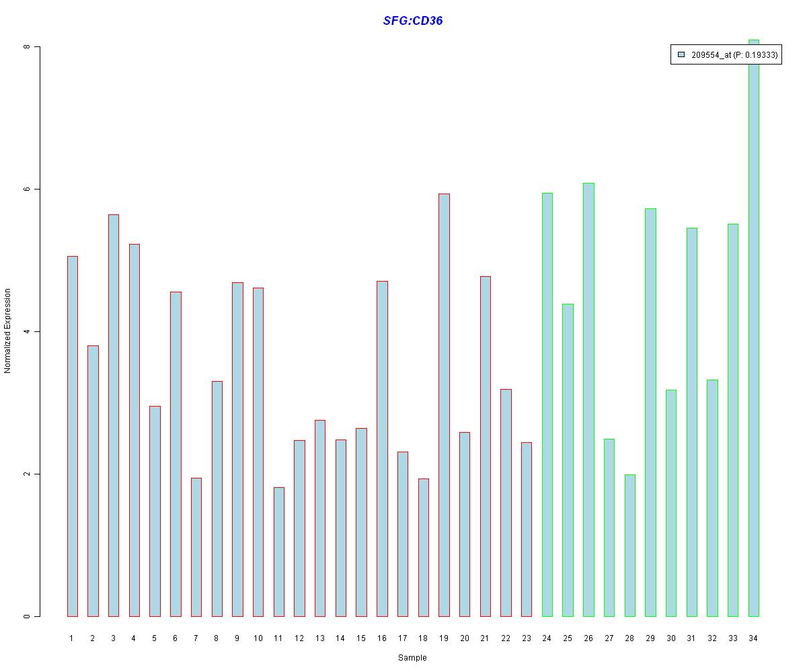Select the bar for sample 15
The height and width of the screenshot is (672, 807).
(x=361, y=522)
